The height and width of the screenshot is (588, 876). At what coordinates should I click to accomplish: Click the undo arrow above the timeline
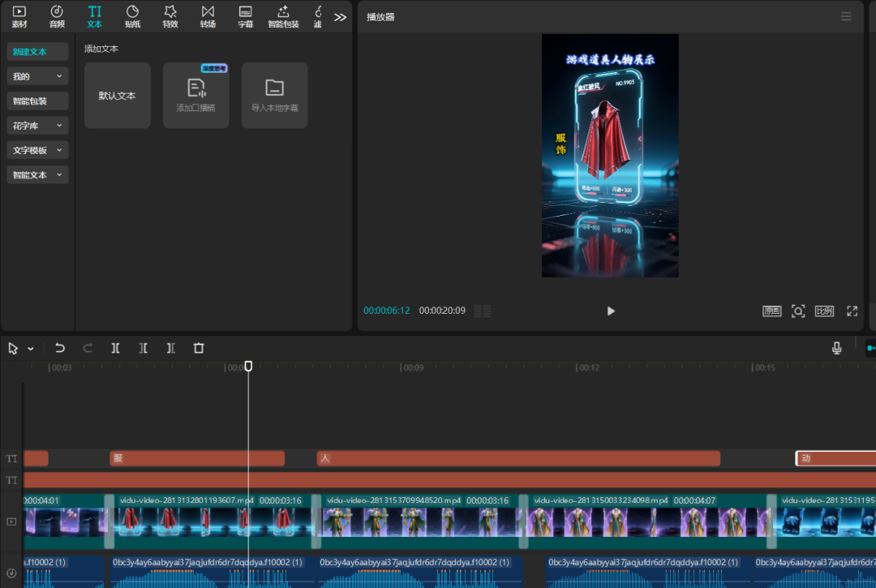coord(59,347)
